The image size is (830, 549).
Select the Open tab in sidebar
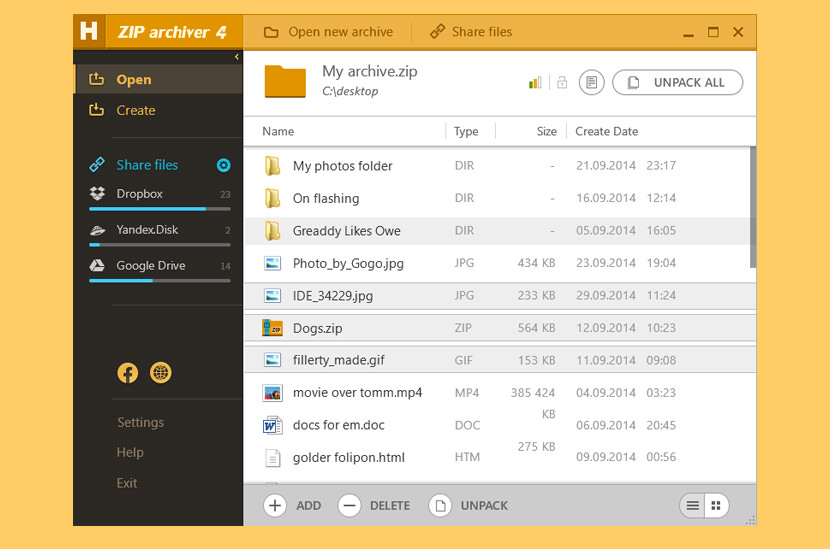[x=133, y=80]
